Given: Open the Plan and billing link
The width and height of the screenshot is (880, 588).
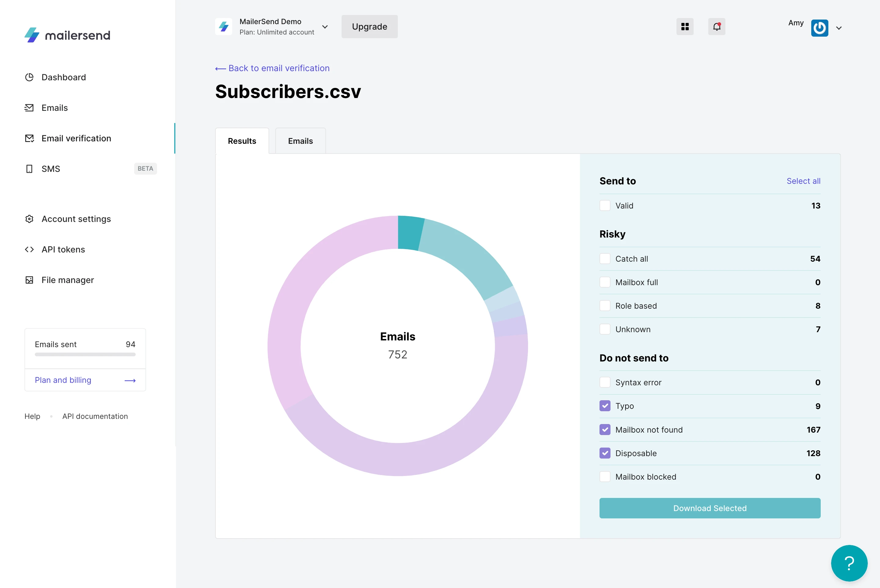Looking at the screenshot, I should (x=63, y=380).
